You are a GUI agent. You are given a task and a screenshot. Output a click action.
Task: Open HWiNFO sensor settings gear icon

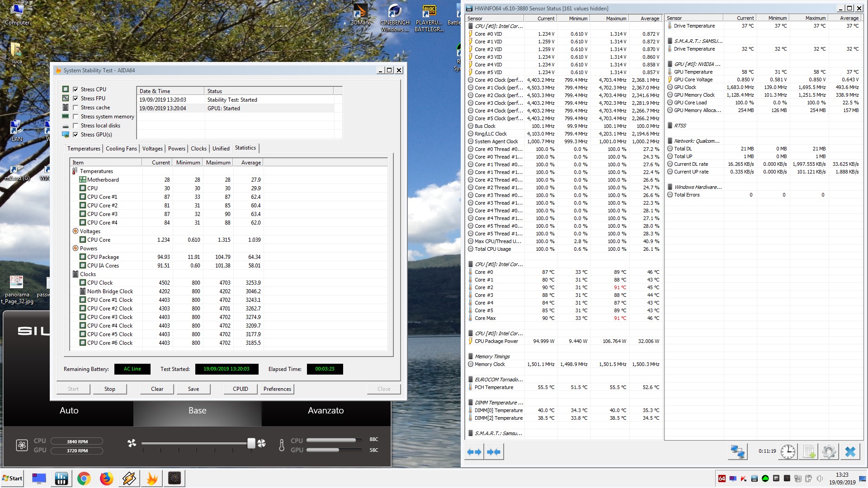[829, 451]
